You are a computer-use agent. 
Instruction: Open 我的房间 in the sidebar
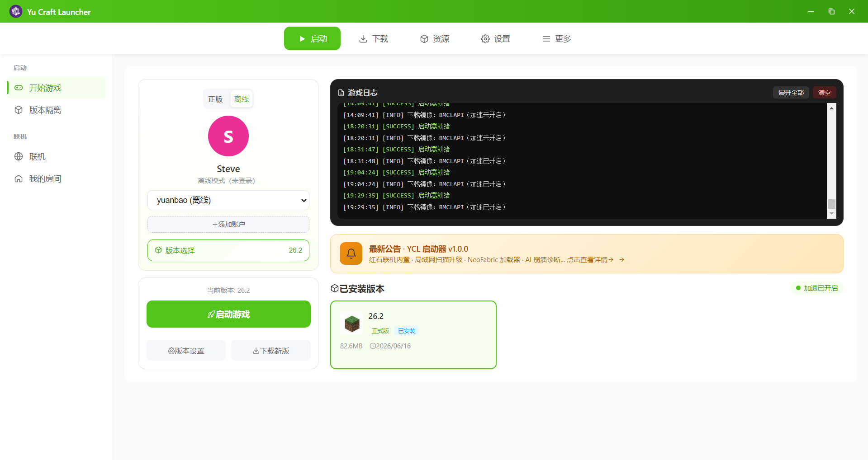point(57,178)
